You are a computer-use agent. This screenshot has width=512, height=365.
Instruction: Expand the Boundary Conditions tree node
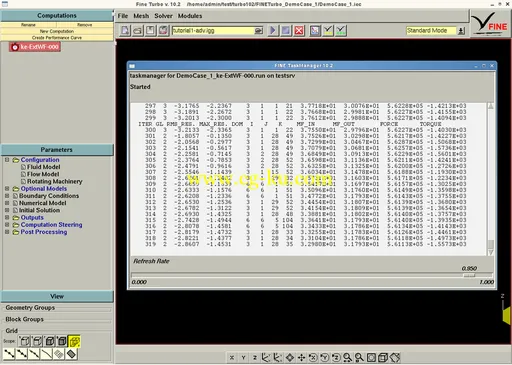tap(7, 196)
